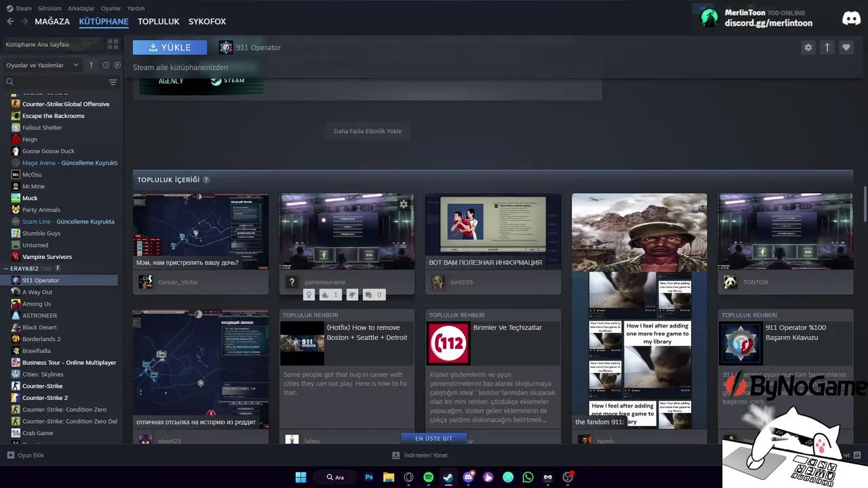Image resolution: width=868 pixels, height=488 pixels.
Task: Upvote the gamenouname screenshot
Action: click(x=330, y=295)
